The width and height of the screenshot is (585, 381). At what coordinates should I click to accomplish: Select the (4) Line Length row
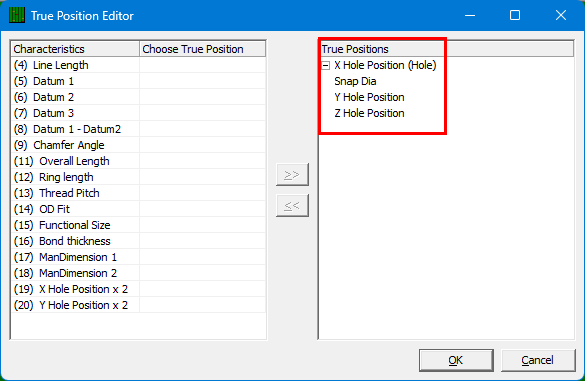[138, 65]
